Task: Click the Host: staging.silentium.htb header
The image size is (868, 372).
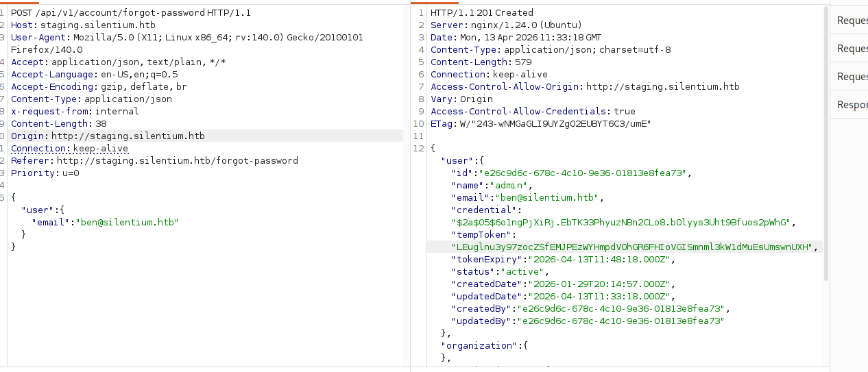Action: 83,25
